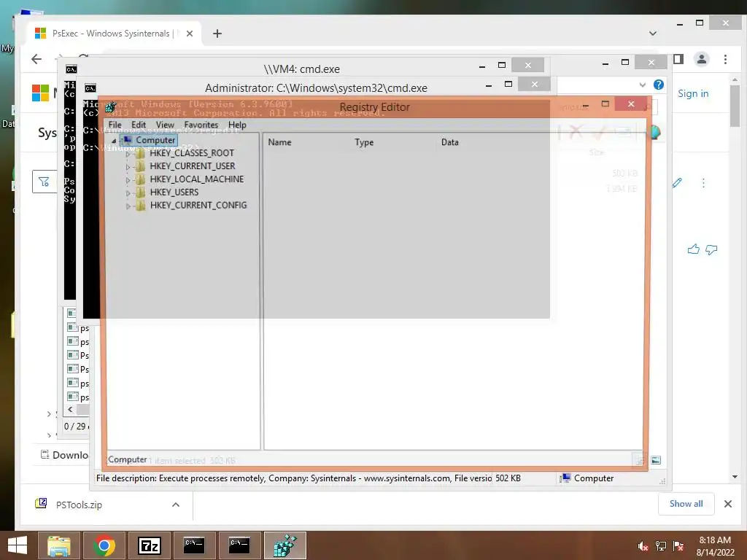
Task: Click Show all downloads button
Action: (x=686, y=504)
